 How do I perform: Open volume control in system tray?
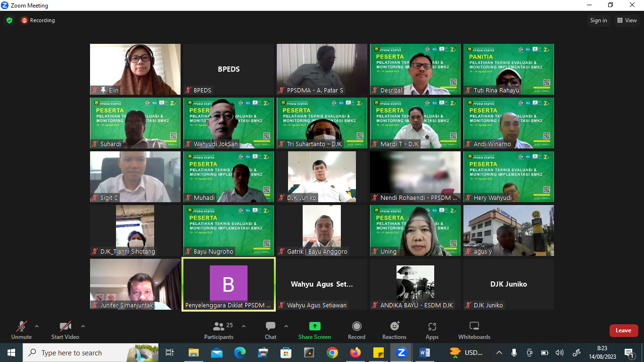tap(560, 353)
